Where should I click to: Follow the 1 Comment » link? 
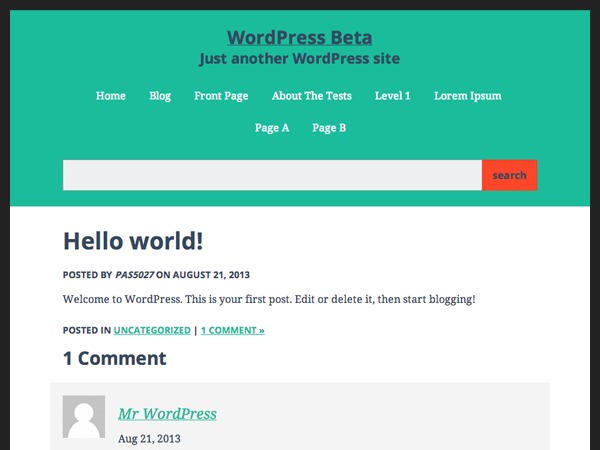tap(233, 330)
